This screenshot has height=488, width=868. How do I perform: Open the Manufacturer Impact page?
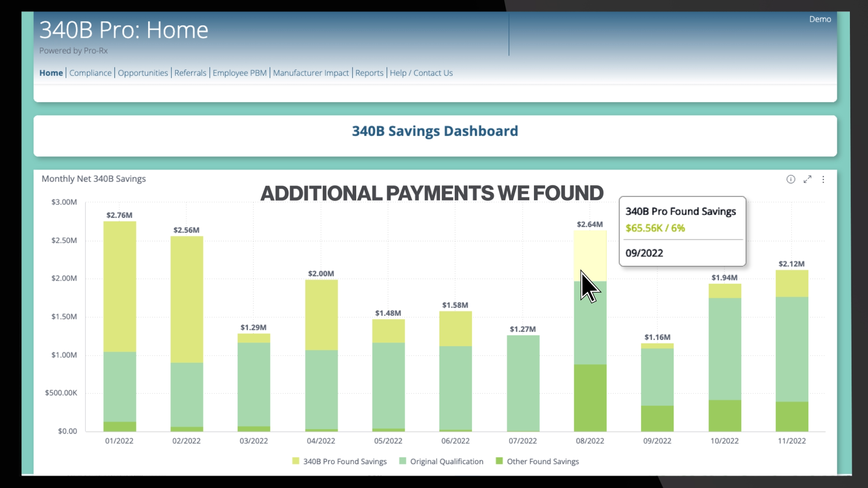pyautogui.click(x=311, y=73)
